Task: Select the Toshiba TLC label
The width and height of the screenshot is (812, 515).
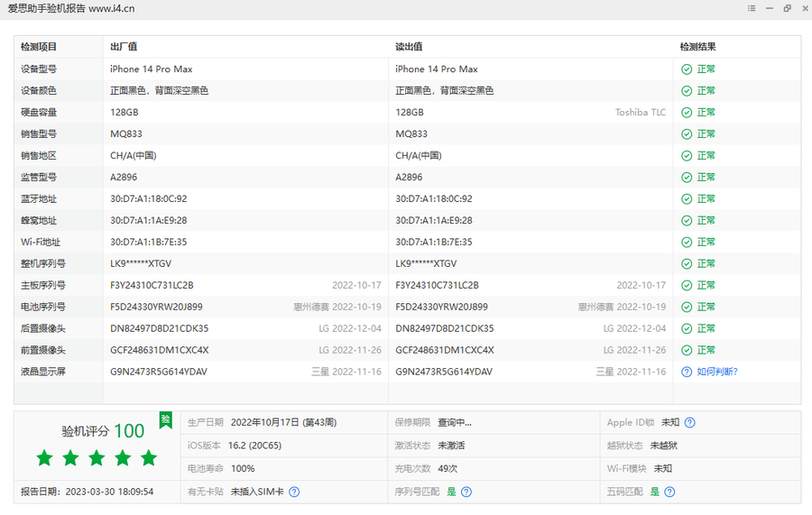Action: click(x=641, y=113)
